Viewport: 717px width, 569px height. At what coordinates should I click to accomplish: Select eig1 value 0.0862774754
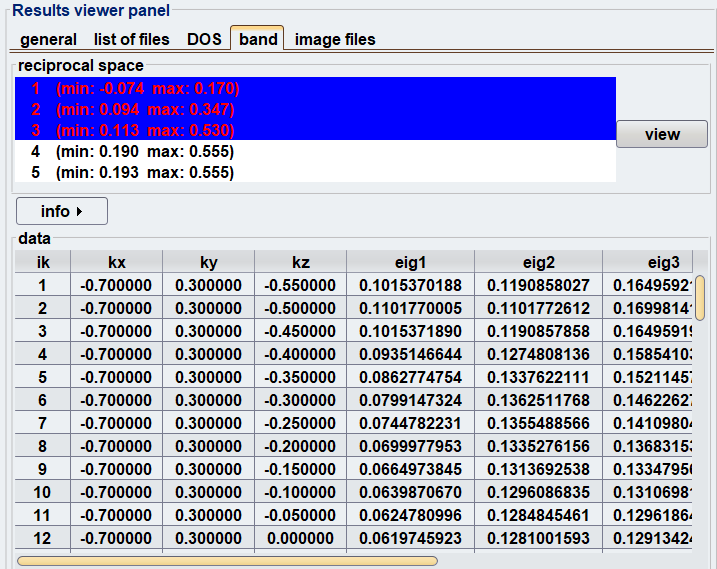(x=410, y=377)
